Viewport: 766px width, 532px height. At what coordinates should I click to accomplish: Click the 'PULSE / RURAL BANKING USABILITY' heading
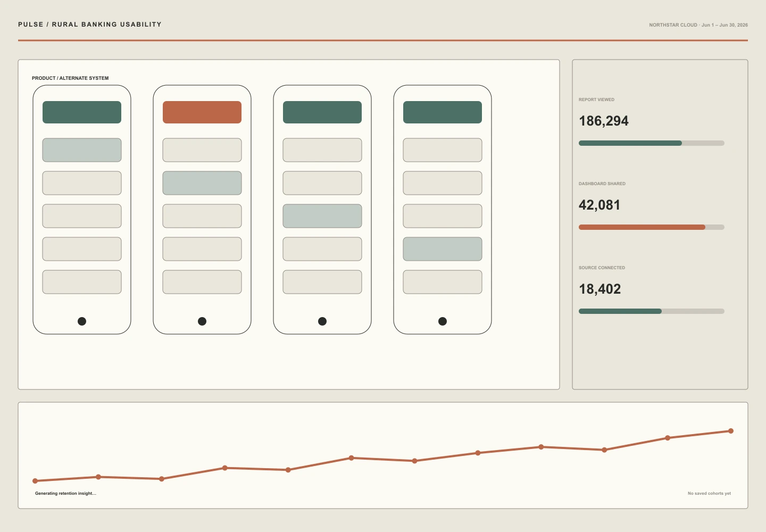click(90, 24)
